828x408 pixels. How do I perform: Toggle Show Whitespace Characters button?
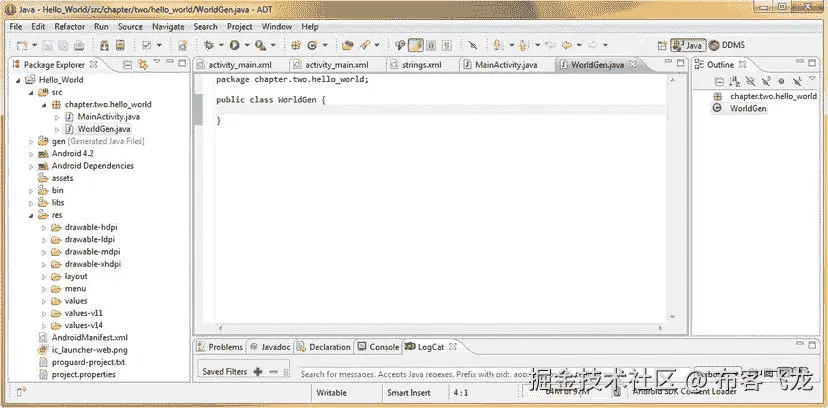pos(447,45)
